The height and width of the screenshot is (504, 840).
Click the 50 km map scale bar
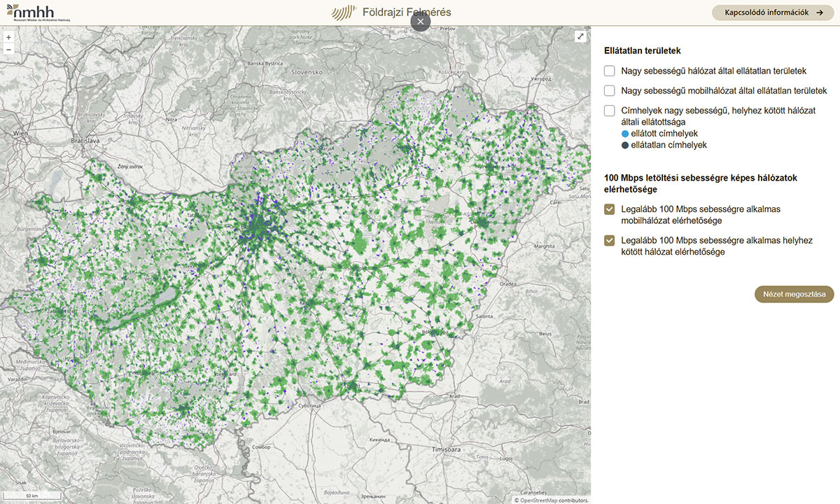[31, 496]
